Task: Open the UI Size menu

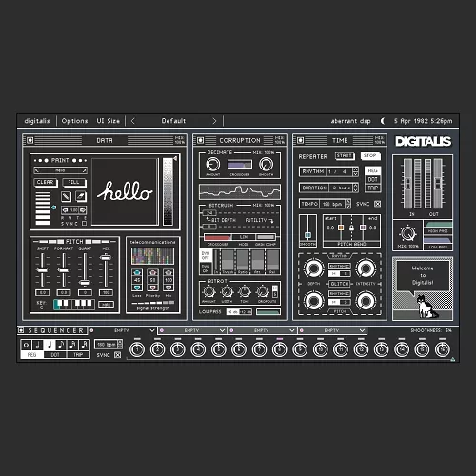Action: click(x=109, y=121)
